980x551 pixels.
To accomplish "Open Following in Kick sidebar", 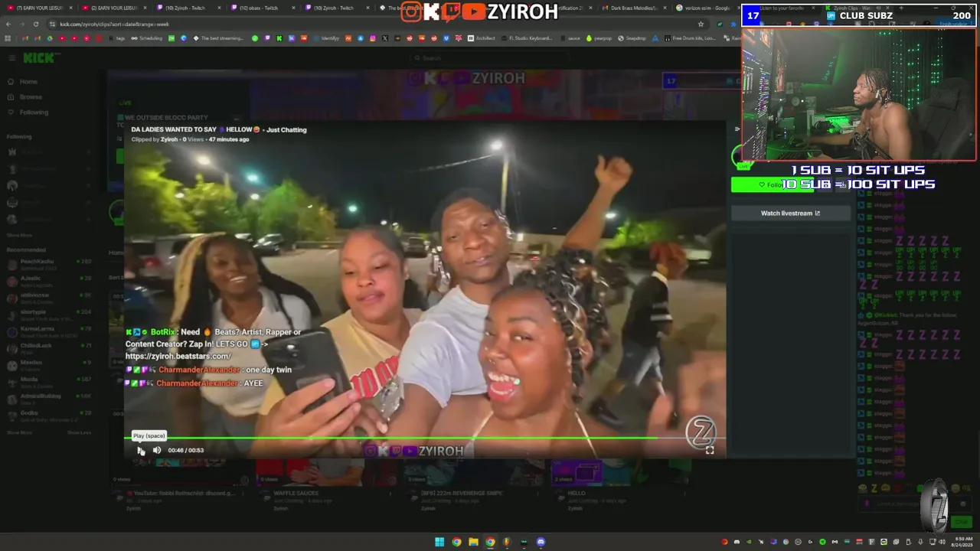I will coord(34,112).
